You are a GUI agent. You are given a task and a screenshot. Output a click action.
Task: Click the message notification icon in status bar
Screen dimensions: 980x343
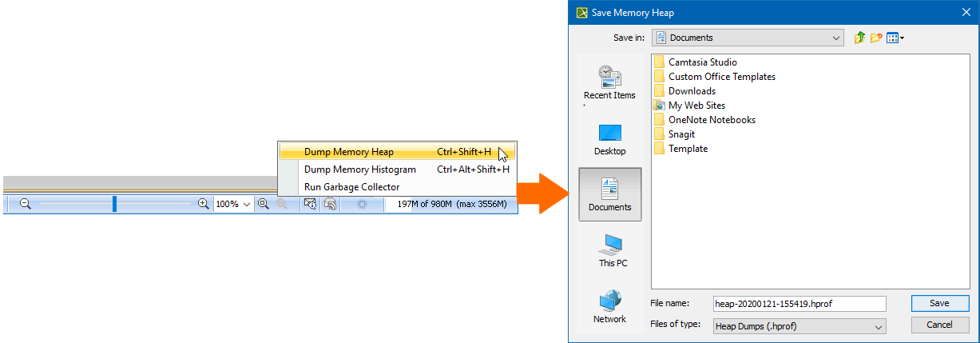click(311, 205)
